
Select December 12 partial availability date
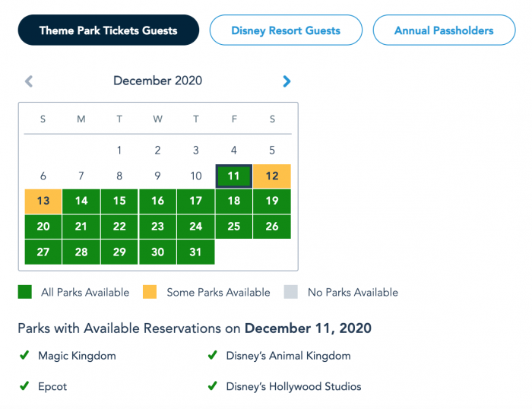(272, 176)
